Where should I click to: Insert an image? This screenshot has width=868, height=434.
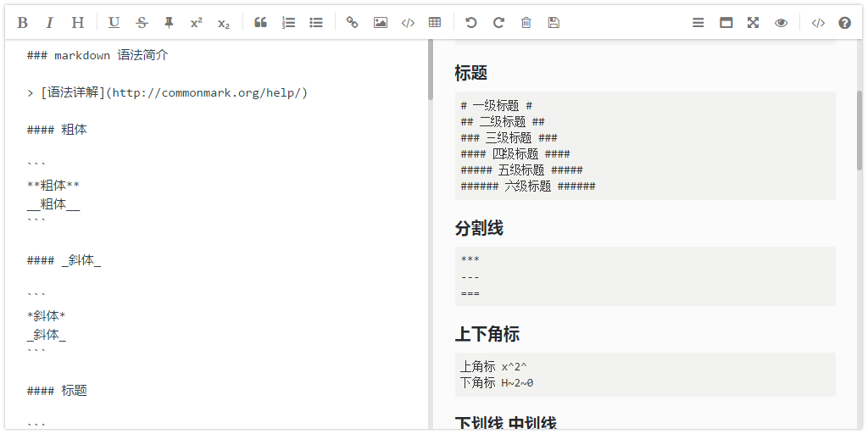pyautogui.click(x=381, y=23)
